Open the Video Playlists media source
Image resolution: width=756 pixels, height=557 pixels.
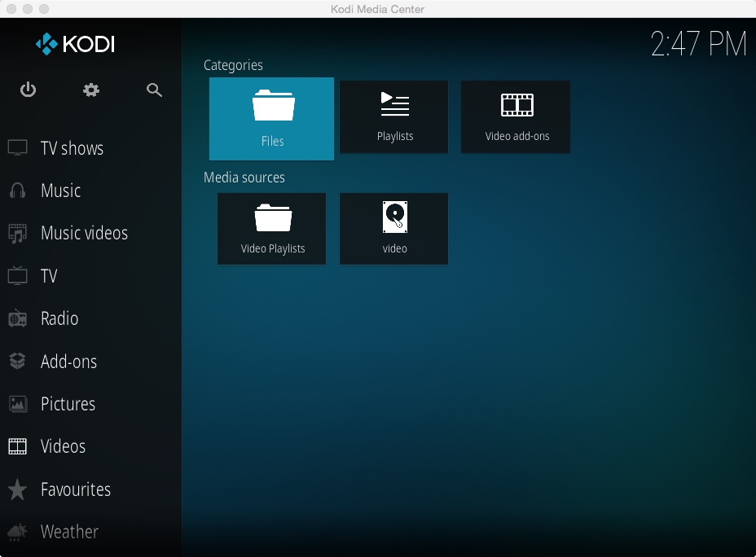[272, 229]
